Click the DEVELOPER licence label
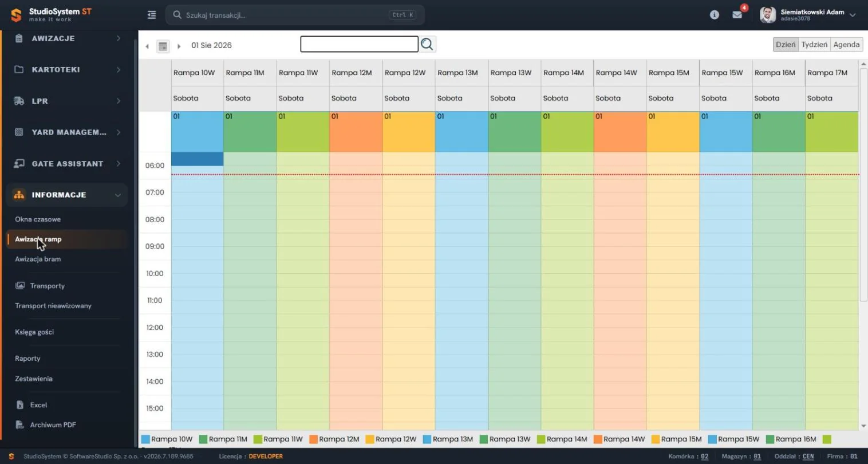This screenshot has width=868, height=464. pos(266,457)
